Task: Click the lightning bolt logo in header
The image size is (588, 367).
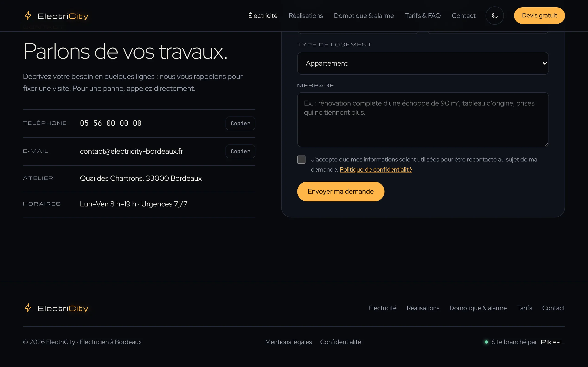Action: pos(28,16)
